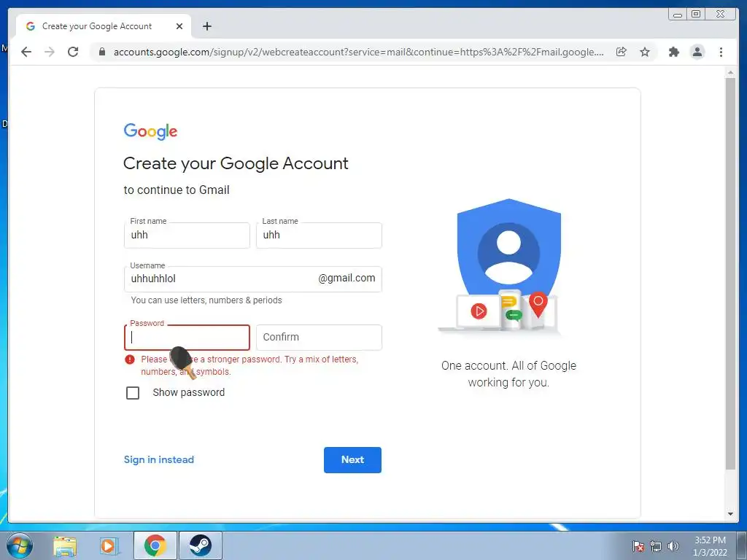Click the "to continue to Gmail" text
Viewport: 747px width, 560px height.
click(x=177, y=190)
